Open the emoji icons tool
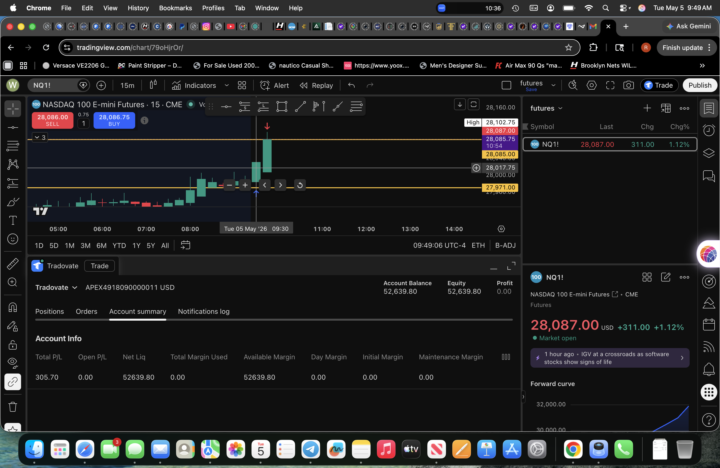Screen dimensions: 720x468 13,239
